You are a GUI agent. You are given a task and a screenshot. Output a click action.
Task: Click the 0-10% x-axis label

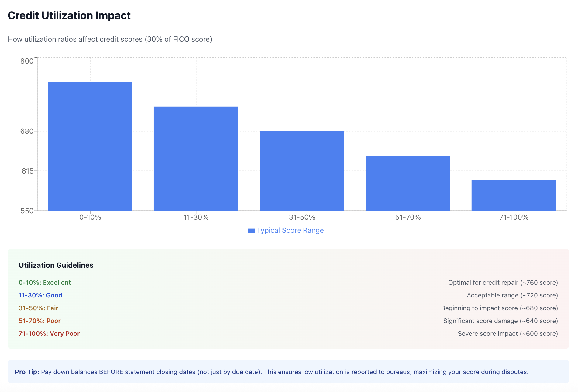(90, 217)
